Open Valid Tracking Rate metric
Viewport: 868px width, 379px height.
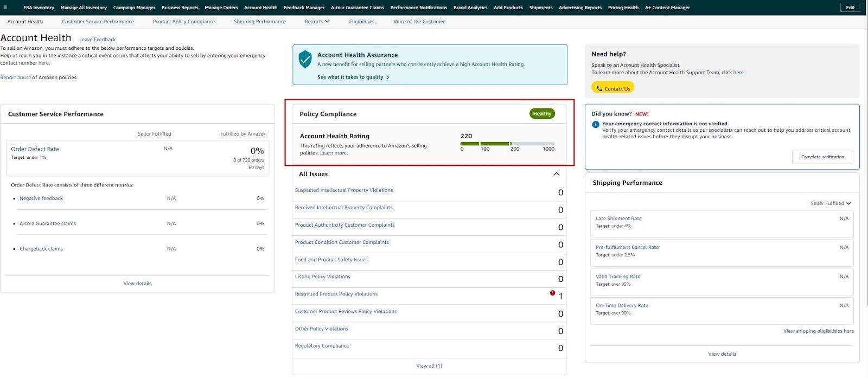pos(618,277)
